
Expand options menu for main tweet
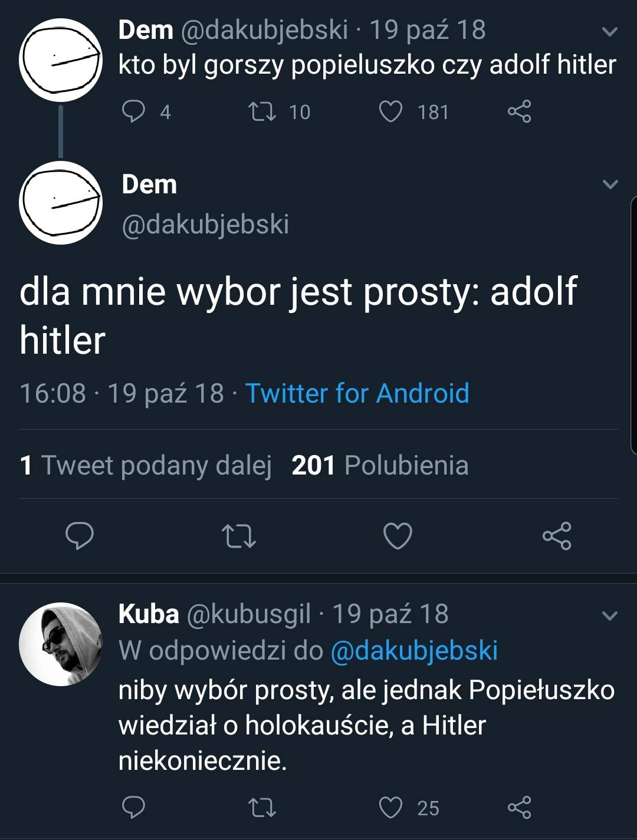click(610, 185)
